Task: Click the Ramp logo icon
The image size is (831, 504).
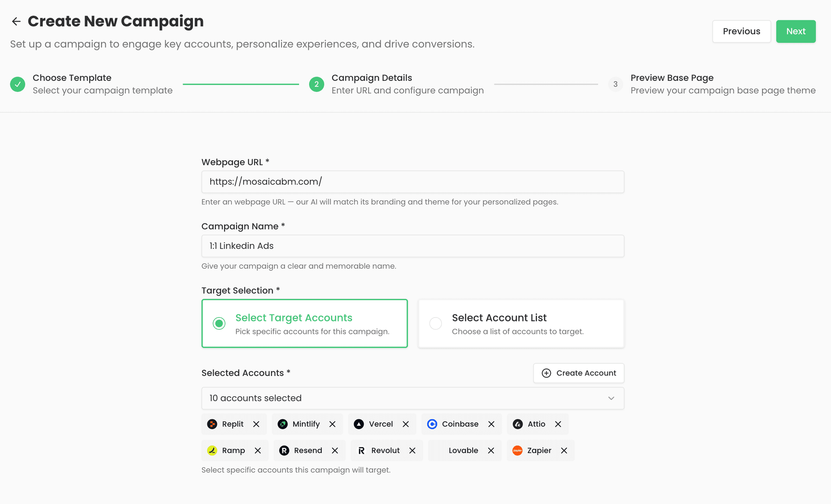Action: [x=212, y=450]
